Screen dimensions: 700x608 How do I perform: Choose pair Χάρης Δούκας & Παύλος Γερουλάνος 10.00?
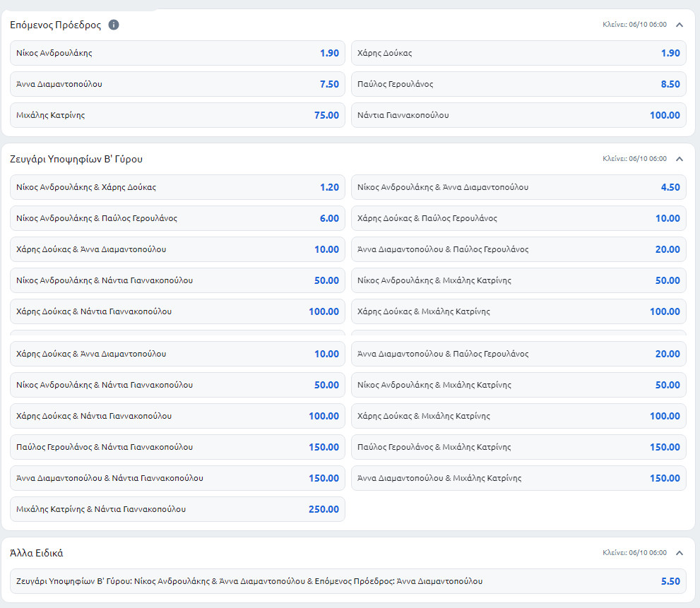click(x=518, y=218)
